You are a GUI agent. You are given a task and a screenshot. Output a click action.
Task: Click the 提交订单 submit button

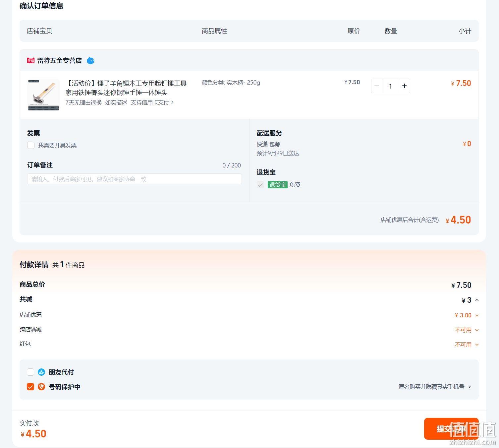tap(451, 429)
